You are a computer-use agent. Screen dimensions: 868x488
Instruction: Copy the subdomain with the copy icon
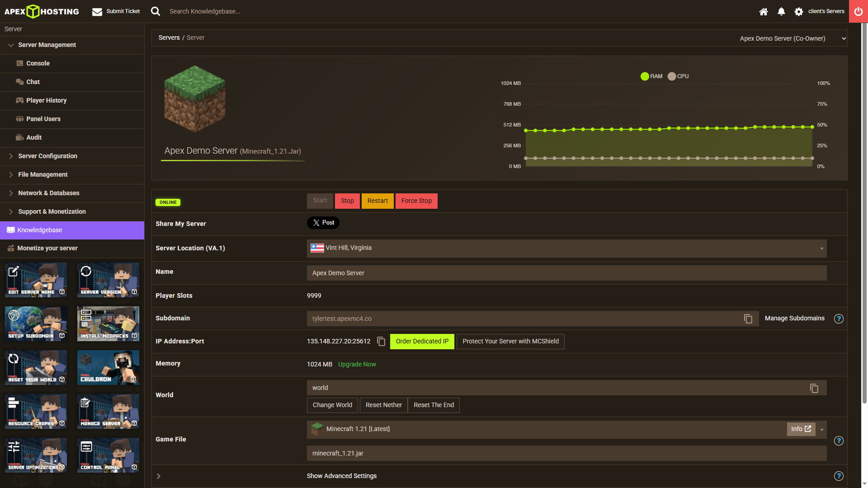748,319
